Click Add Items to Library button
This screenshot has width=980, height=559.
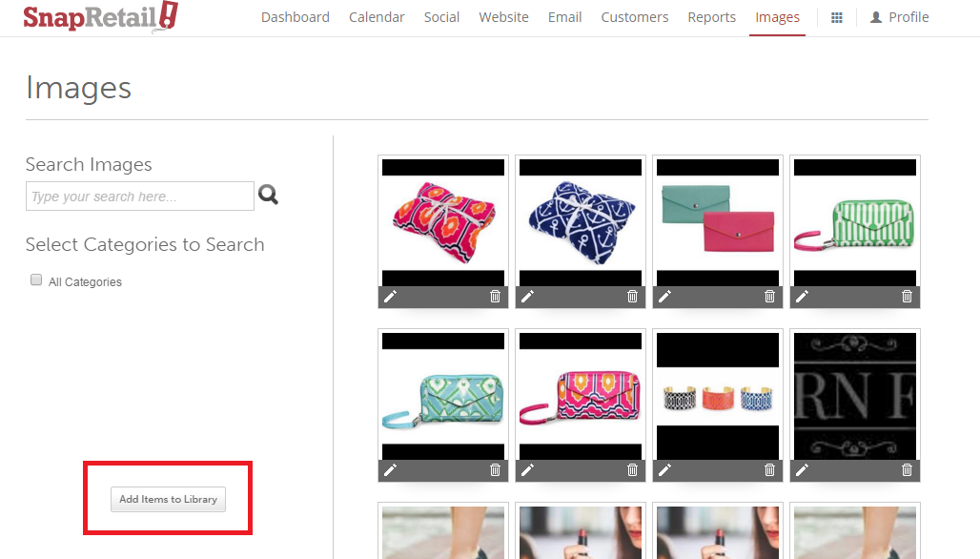click(x=168, y=500)
